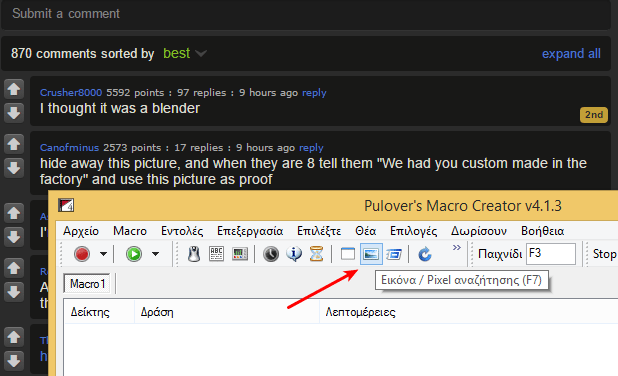
Task: Select the Macro1 tab
Action: [x=87, y=284]
